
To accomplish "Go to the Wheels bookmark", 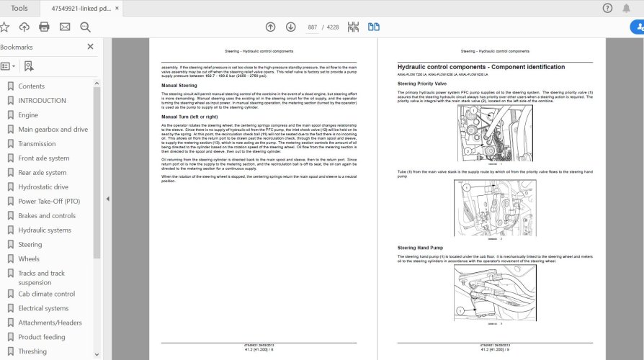I will click(29, 258).
